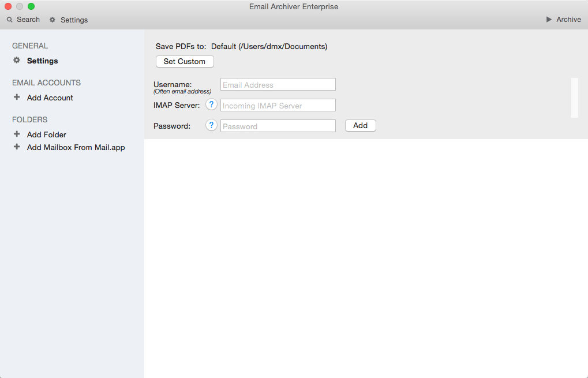Start archiving with the Archive label

(x=568, y=20)
